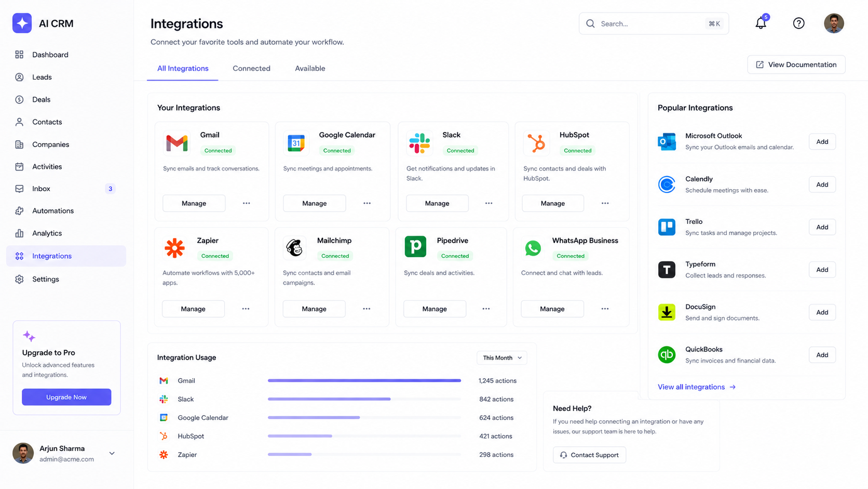This screenshot has height=489, width=868.
Task: Open the This Month period dropdown
Action: pos(502,358)
